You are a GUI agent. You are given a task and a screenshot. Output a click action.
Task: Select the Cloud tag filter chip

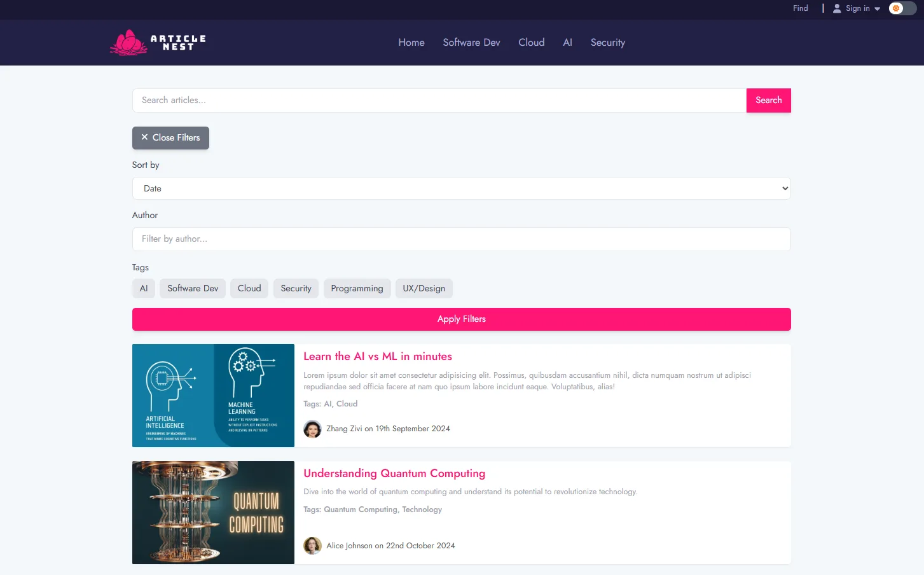249,288
